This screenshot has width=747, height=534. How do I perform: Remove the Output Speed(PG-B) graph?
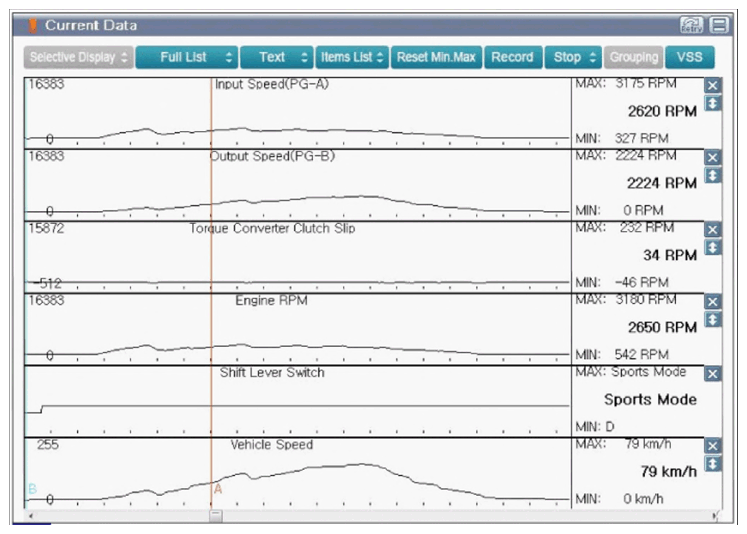point(712,158)
